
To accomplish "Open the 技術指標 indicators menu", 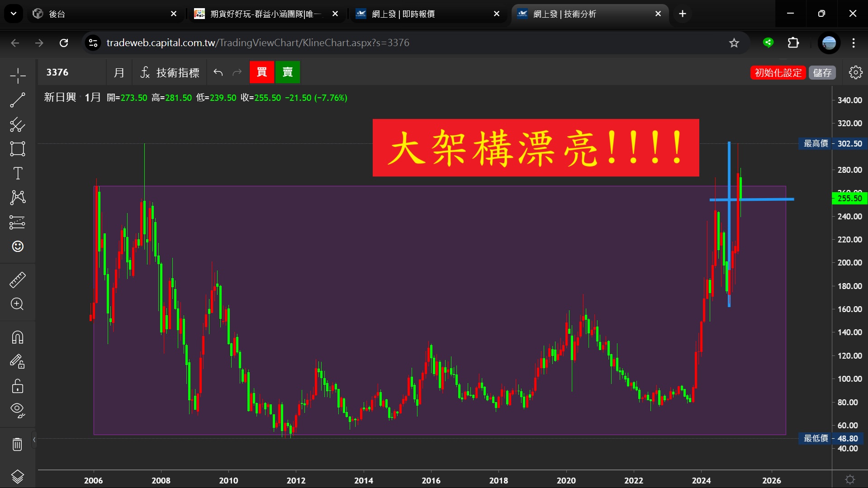I will tap(170, 72).
